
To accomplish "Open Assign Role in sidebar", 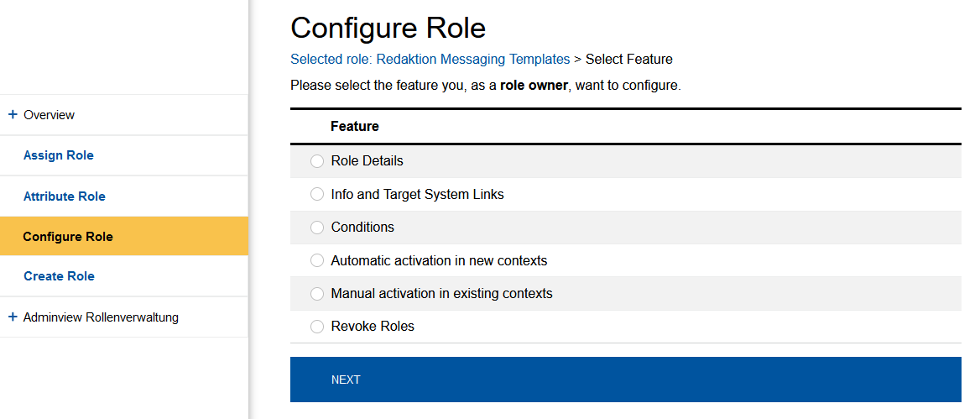I will [59, 155].
